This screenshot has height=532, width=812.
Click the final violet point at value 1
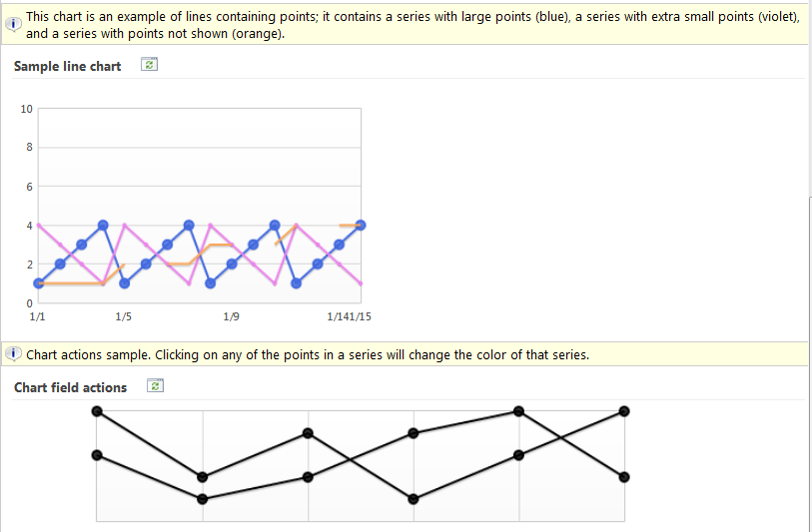[361, 283]
